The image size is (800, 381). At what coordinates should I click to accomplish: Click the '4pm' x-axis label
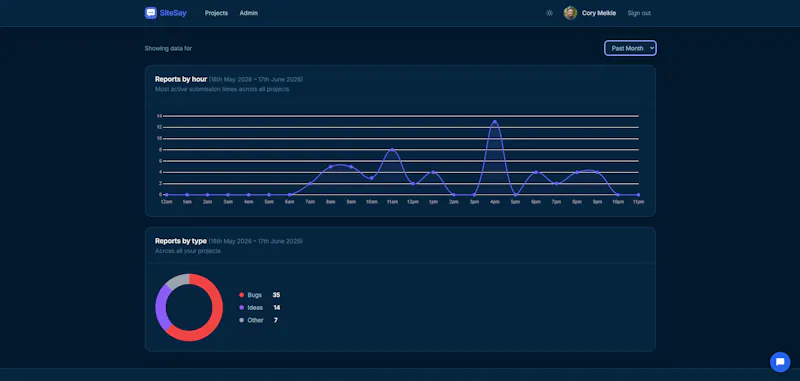495,202
